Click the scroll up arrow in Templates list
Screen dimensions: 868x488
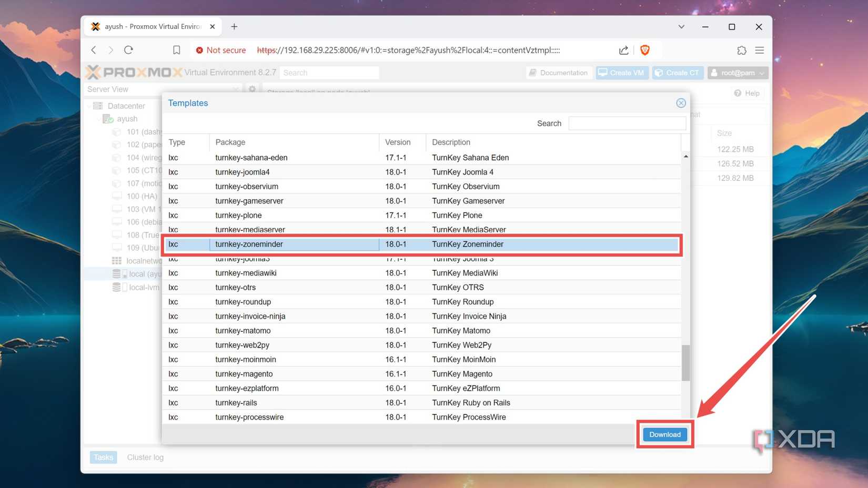coord(685,156)
